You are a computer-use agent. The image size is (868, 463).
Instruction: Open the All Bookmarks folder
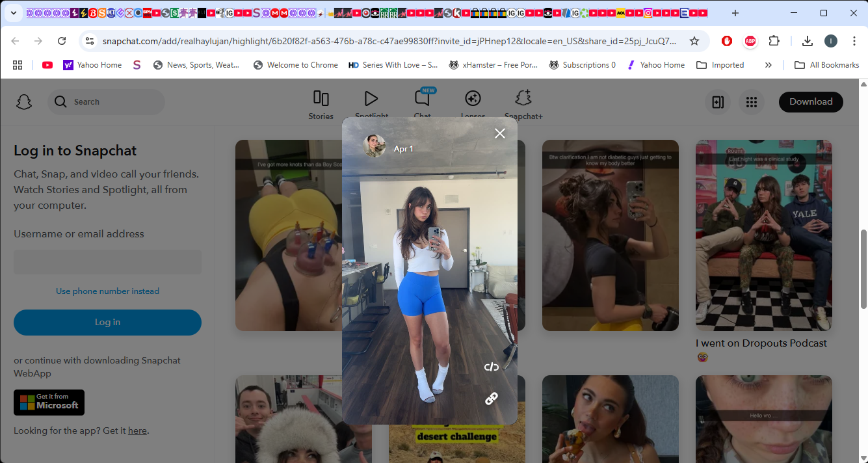[827, 65]
